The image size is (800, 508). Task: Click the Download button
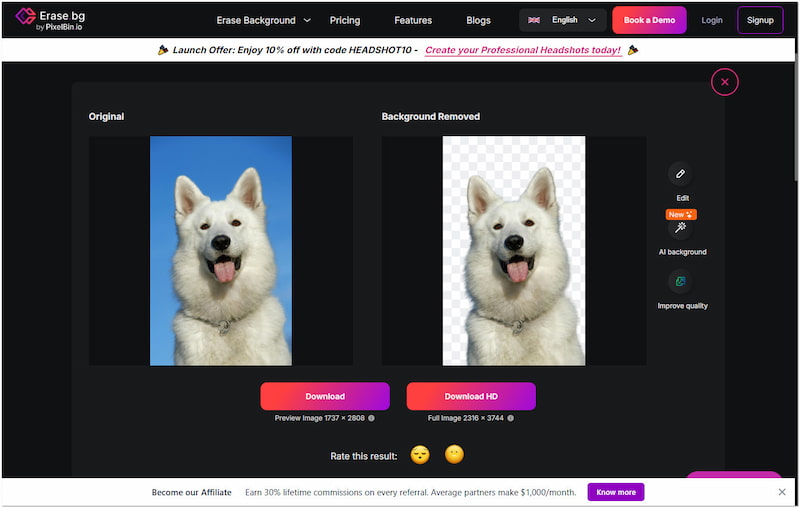pos(325,396)
